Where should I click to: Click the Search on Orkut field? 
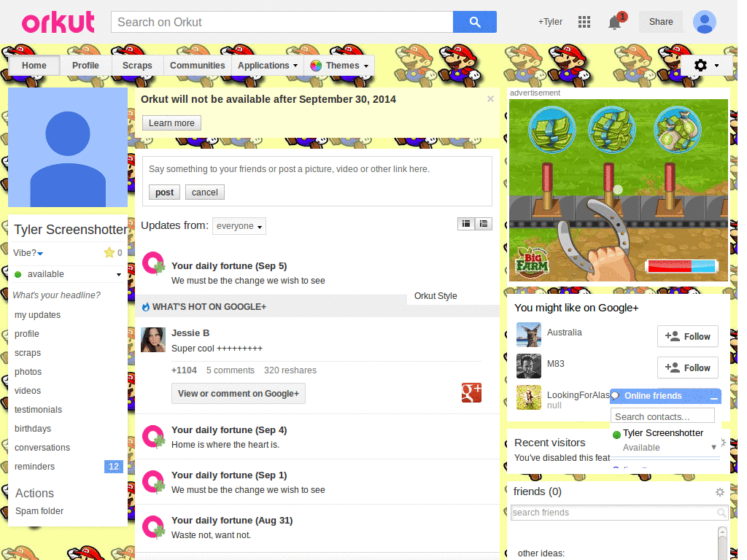(282, 22)
